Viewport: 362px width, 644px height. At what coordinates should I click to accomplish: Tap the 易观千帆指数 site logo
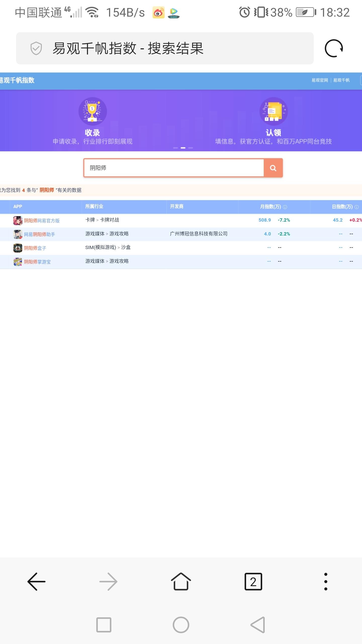pyautogui.click(x=17, y=80)
